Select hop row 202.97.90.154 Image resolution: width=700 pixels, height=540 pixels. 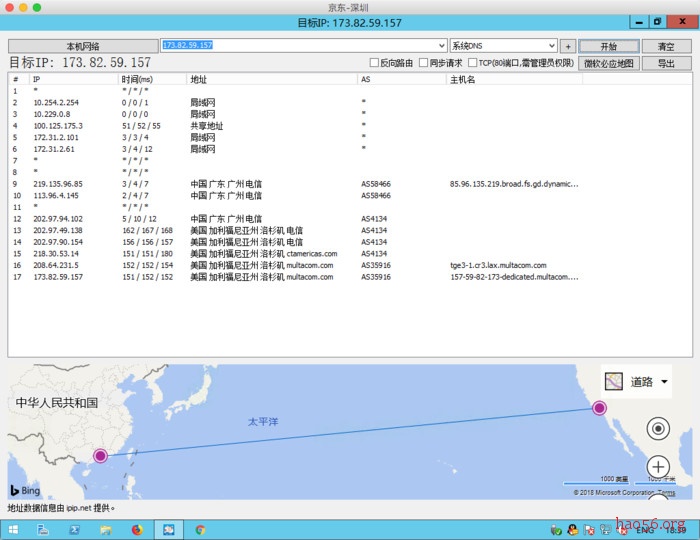tap(350, 242)
